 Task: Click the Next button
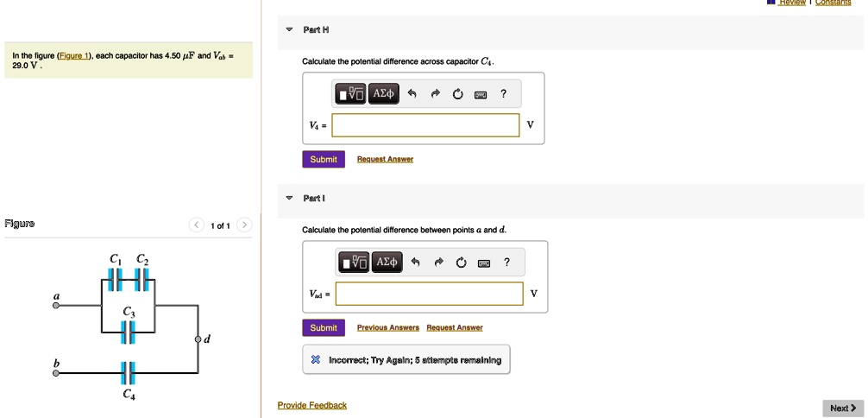(x=842, y=408)
